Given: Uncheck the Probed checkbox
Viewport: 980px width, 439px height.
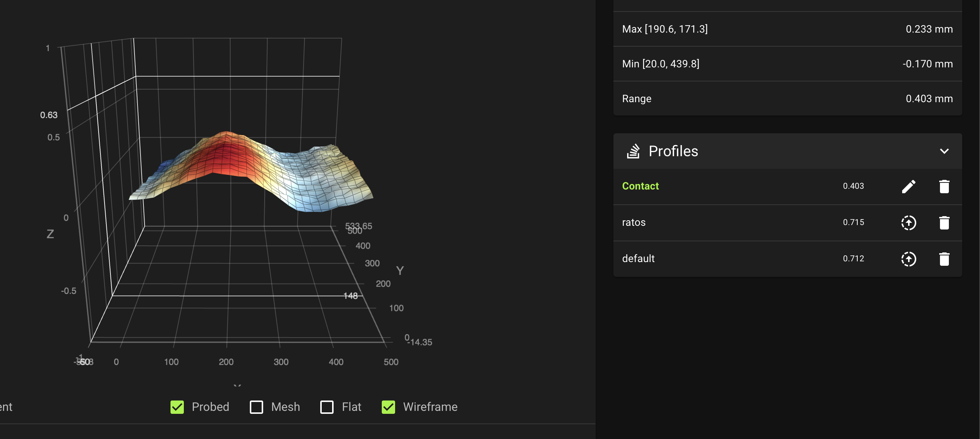Looking at the screenshot, I should pyautogui.click(x=177, y=407).
